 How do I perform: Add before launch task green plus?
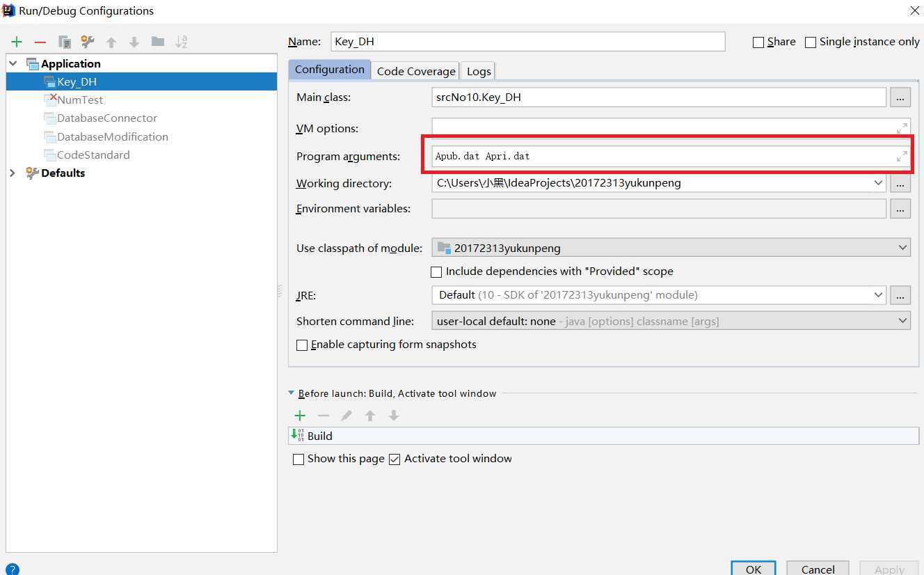tap(300, 416)
